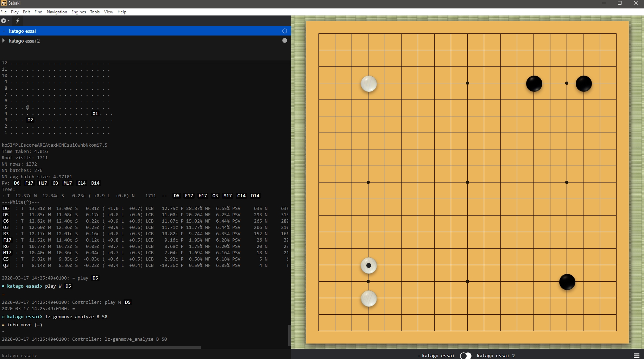Open the Navigation menu
Viewport: 644px width, 359px height.
57,12
